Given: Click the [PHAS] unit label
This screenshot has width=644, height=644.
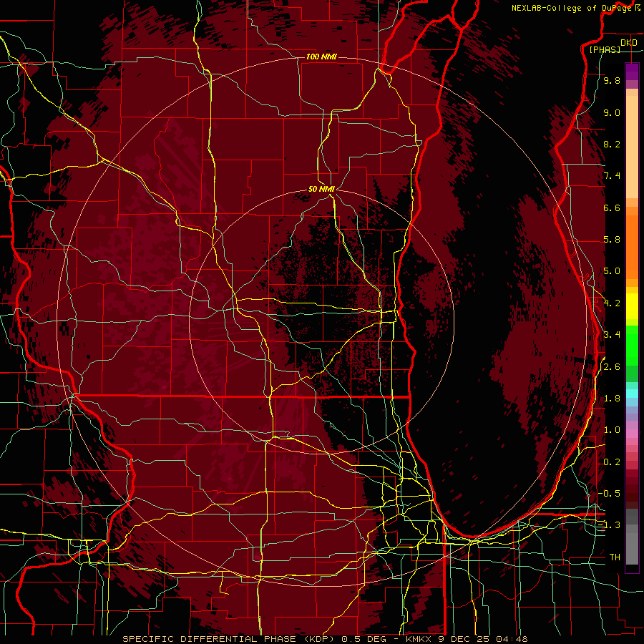Looking at the screenshot, I should [x=605, y=49].
